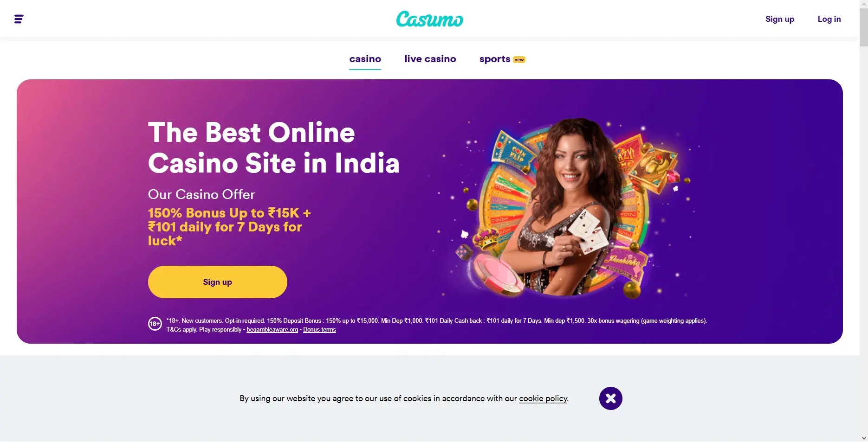Screen dimensions: 868x442
Task: Open the begambleaware.org link
Action: click(x=272, y=330)
